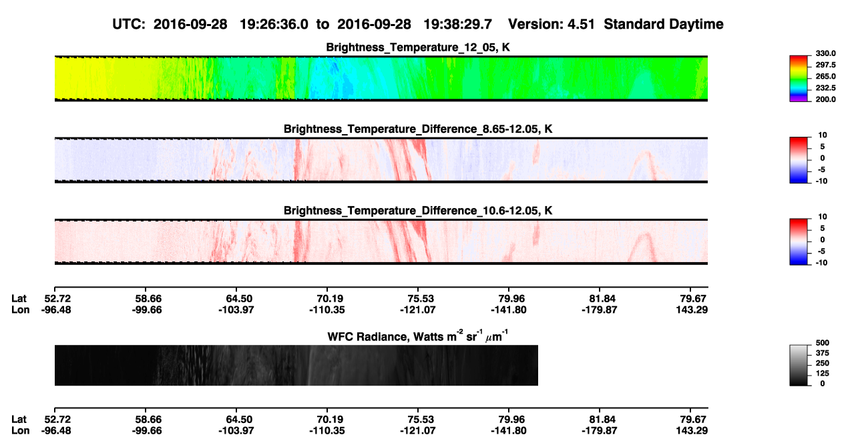Click longitude -121.07 under the WFC Radiance panel
This screenshot has height=445, width=868.
418,430
